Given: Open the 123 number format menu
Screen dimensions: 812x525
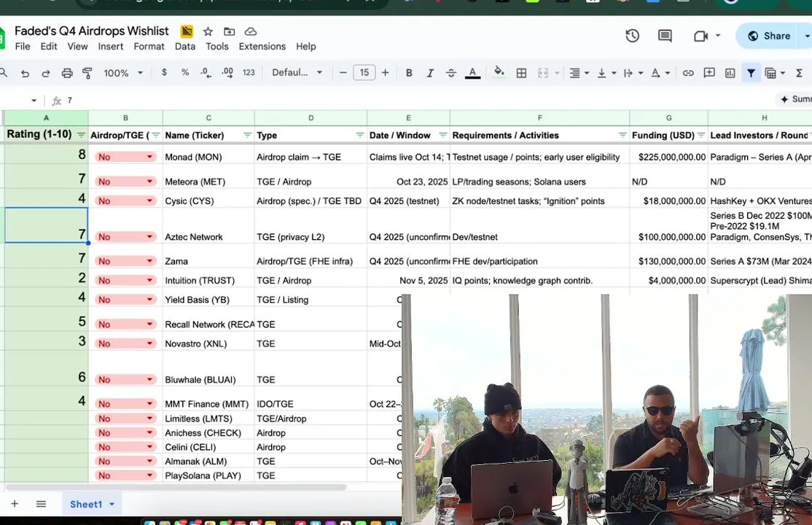Looking at the screenshot, I should click(249, 73).
